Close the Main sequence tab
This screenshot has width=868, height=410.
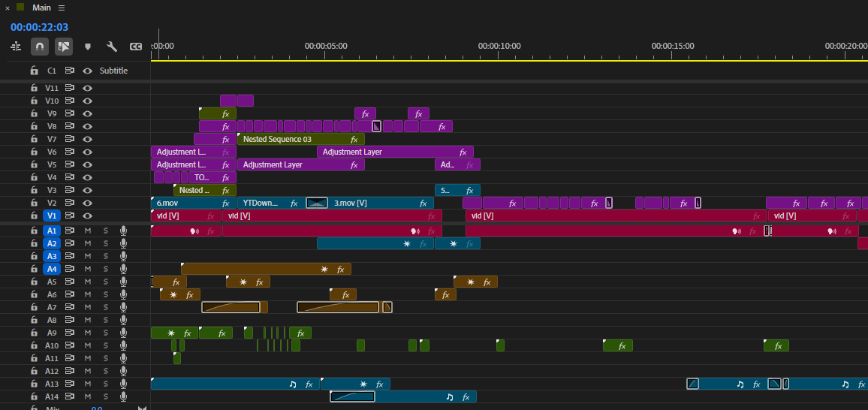[8, 8]
